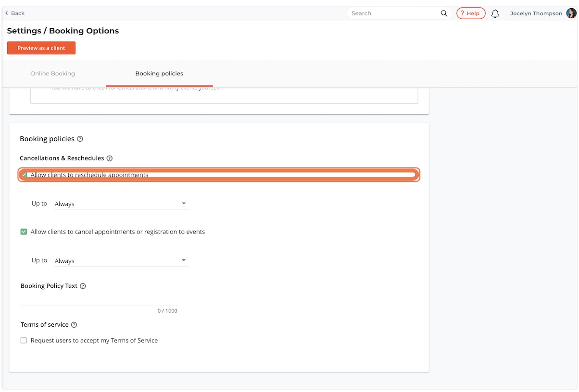The image size is (579, 392).
Task: Click Jocelyn Thompson's profile avatar
Action: pyautogui.click(x=571, y=13)
